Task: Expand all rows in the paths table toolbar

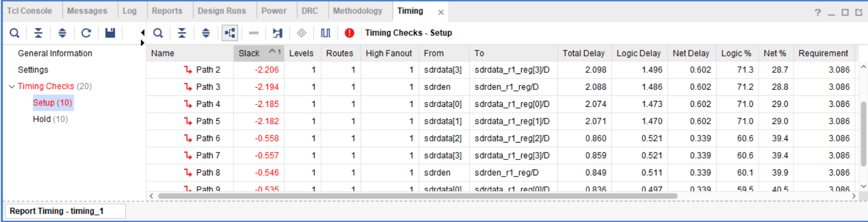Action: (x=206, y=33)
